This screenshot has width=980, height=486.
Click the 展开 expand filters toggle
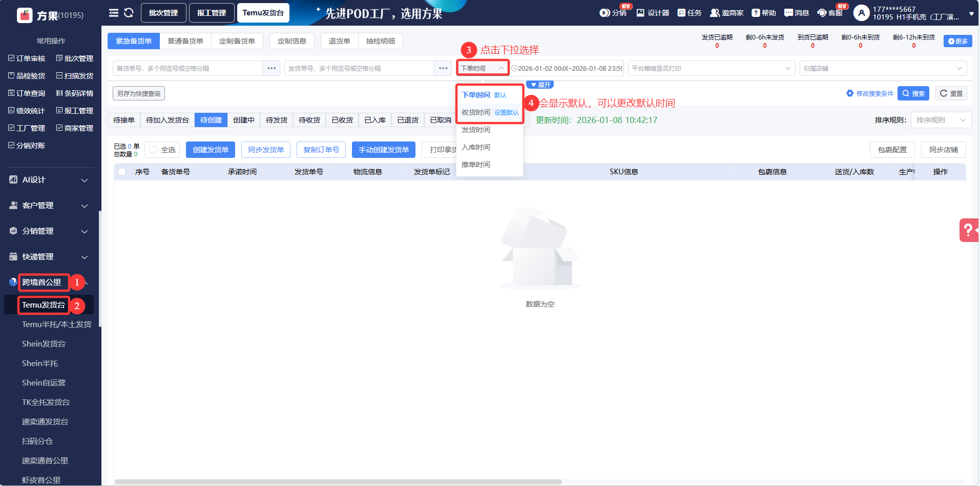tap(540, 85)
